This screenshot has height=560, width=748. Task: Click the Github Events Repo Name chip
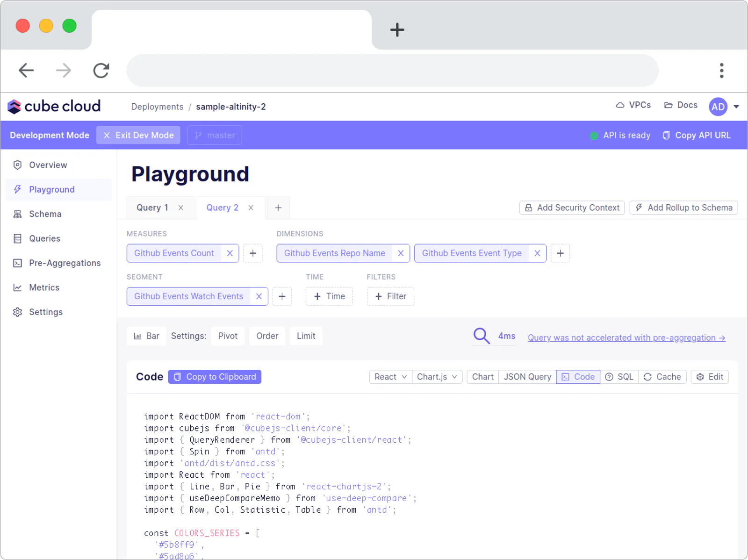[335, 253]
